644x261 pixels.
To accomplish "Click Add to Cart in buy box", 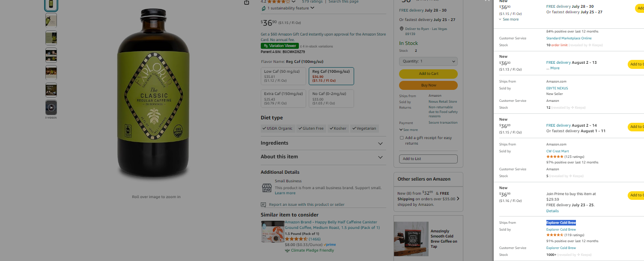I will tap(428, 74).
